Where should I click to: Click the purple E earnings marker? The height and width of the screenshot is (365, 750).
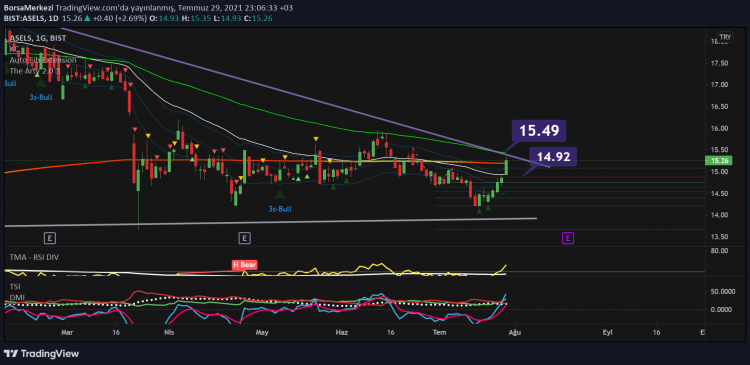tap(568, 238)
